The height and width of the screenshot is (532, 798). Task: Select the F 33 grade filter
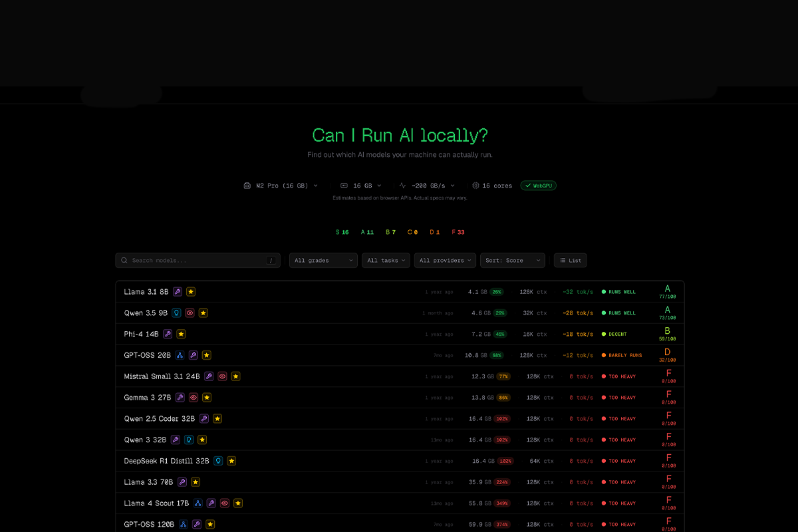458,231
